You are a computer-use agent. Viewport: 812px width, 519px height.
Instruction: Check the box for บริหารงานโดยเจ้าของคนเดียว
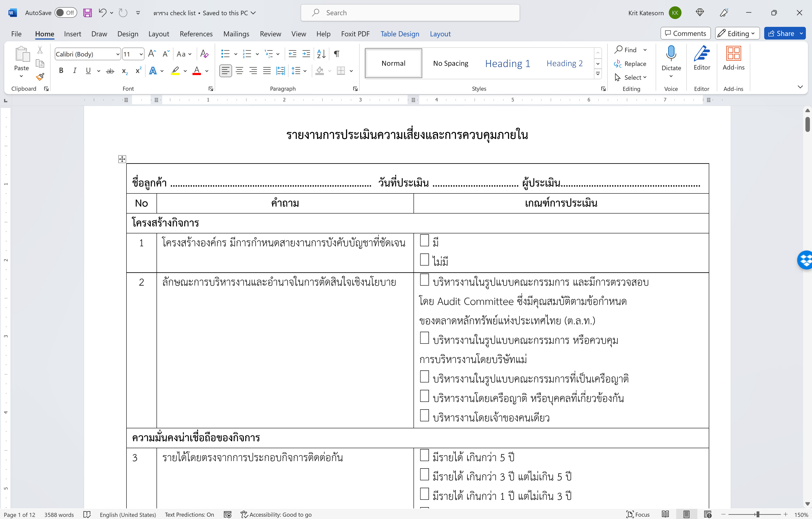pos(424,416)
